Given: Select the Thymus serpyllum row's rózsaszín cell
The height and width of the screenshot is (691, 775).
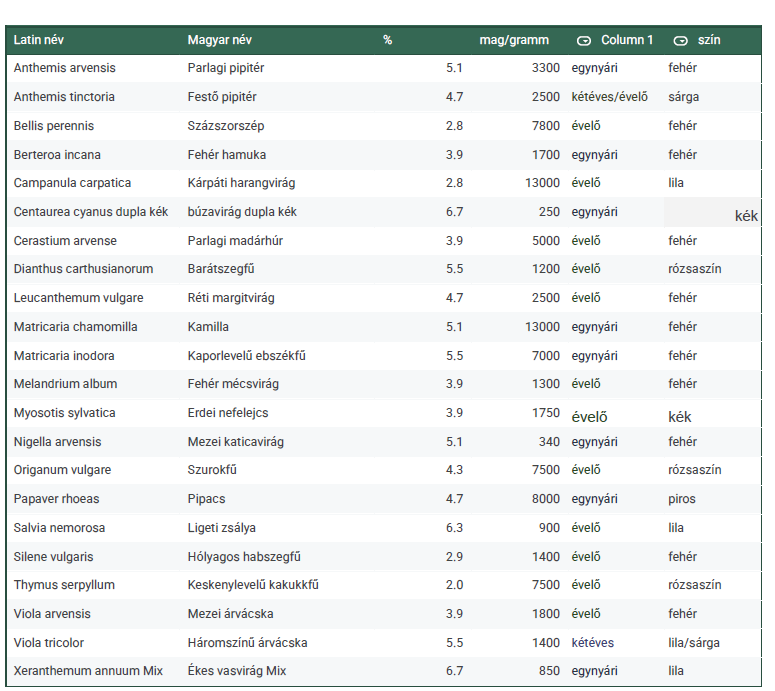Looking at the screenshot, I should coord(694,585).
